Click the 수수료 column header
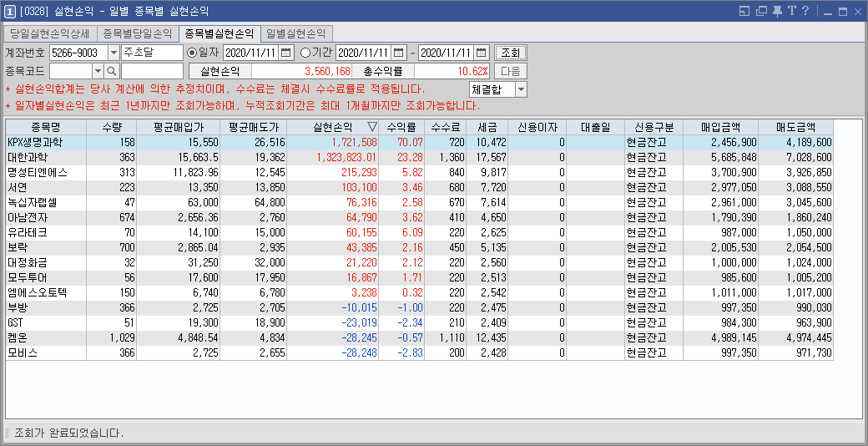This screenshot has width=868, height=446. point(445,128)
